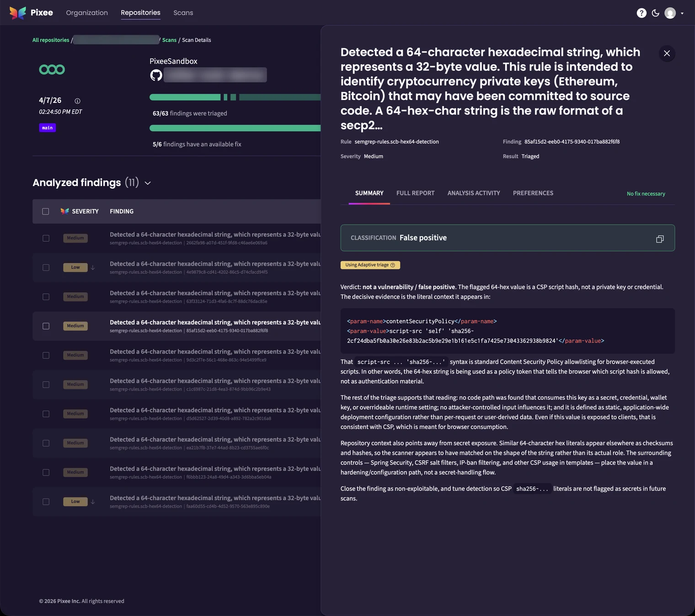The width and height of the screenshot is (695, 616).
Task: Open the finding row ea21b7f8
Action: click(176, 443)
